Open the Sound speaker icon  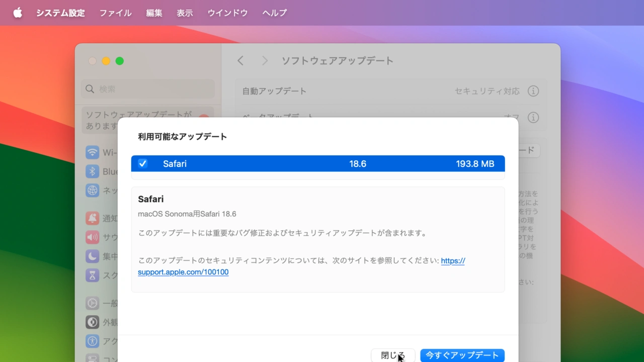click(x=92, y=237)
